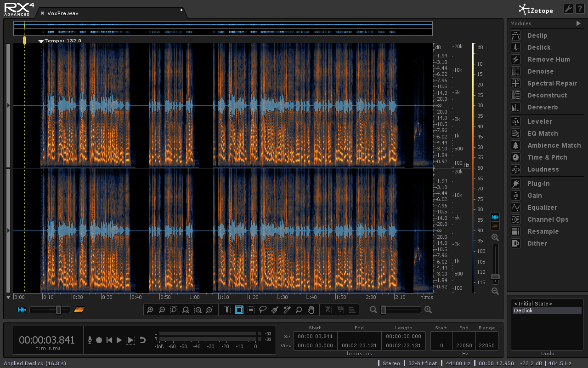This screenshot has width=588, height=368.
Task: Select the Brush selection tool
Action: [x=275, y=310]
